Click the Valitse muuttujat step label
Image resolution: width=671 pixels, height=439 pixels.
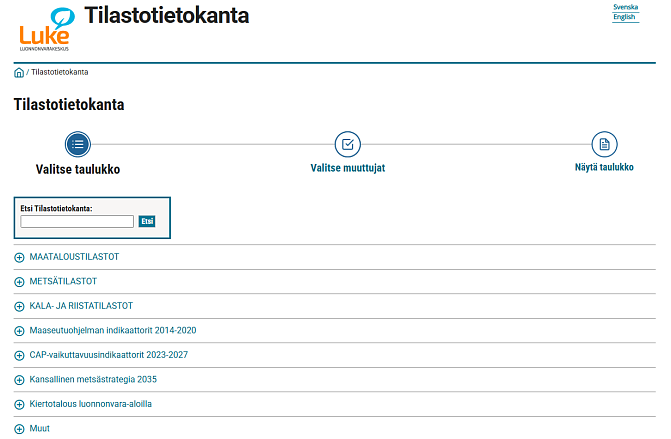[x=347, y=168]
